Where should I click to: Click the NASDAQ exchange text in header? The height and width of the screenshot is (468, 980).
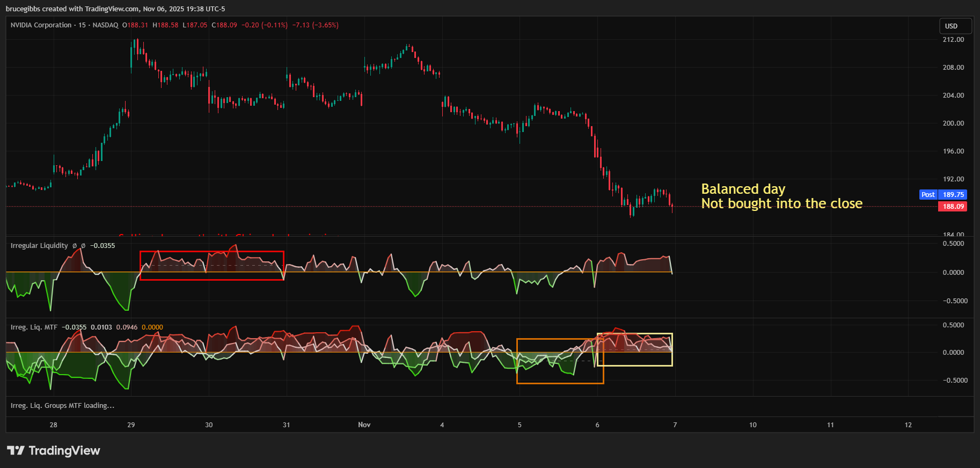point(105,25)
